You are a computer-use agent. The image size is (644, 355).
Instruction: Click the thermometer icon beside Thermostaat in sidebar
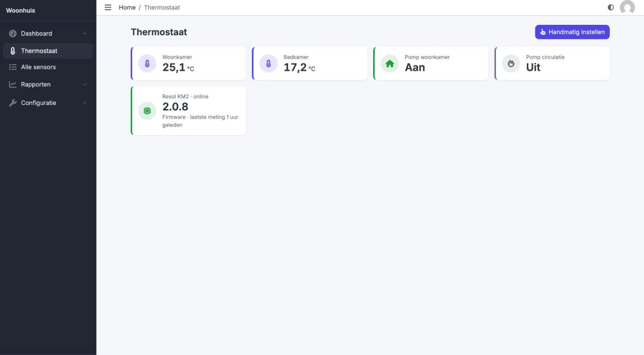tap(13, 51)
